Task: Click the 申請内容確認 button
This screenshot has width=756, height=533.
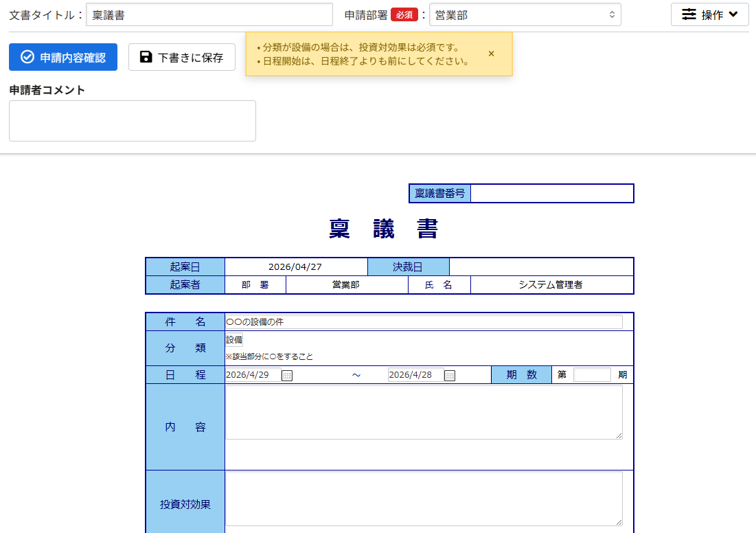Action: pyautogui.click(x=63, y=57)
